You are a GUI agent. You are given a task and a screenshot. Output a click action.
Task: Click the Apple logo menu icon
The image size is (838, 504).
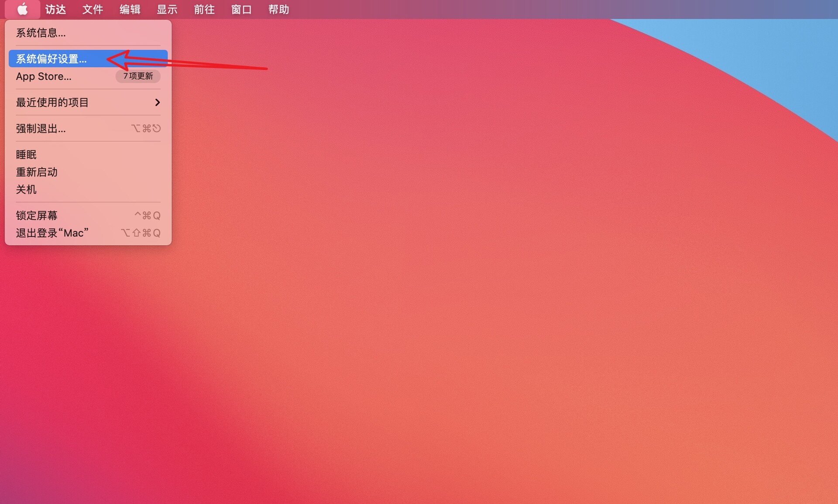click(22, 9)
